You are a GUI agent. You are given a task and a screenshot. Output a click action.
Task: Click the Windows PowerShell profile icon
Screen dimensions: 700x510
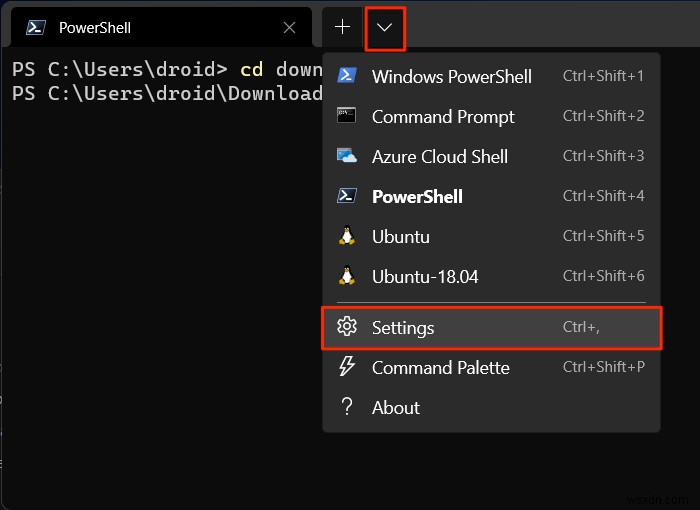click(x=347, y=76)
